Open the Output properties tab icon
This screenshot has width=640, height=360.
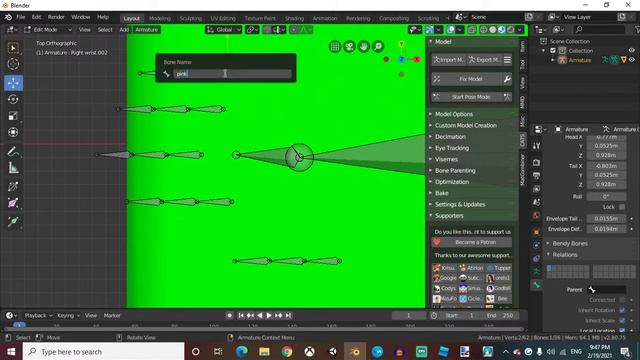[x=537, y=176]
